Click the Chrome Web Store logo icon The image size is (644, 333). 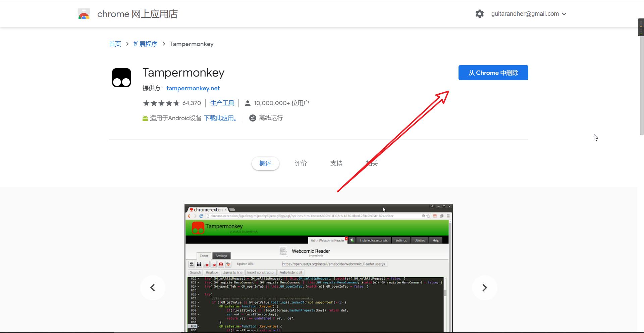coord(84,14)
